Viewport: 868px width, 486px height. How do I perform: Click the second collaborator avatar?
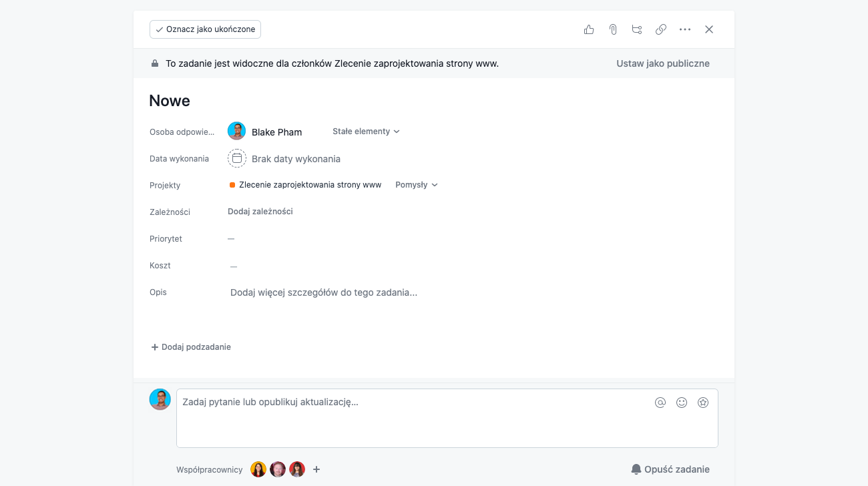point(278,469)
